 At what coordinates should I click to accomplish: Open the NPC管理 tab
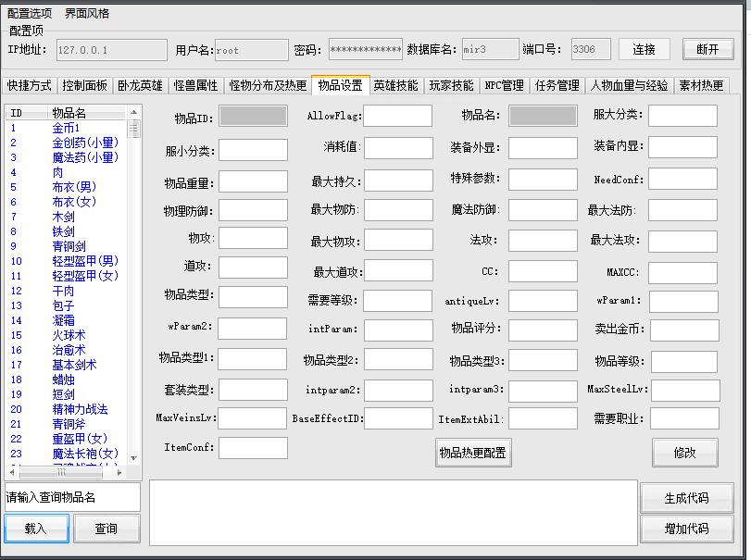pos(504,85)
